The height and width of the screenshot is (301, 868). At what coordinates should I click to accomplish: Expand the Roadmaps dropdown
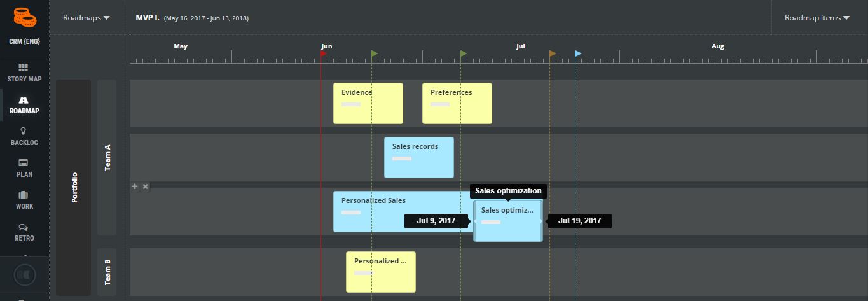click(86, 18)
